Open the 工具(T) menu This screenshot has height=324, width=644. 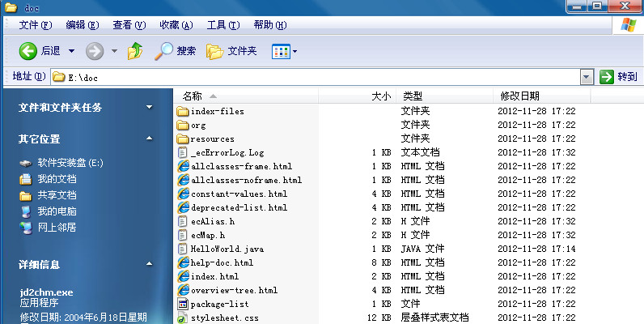[x=223, y=25]
